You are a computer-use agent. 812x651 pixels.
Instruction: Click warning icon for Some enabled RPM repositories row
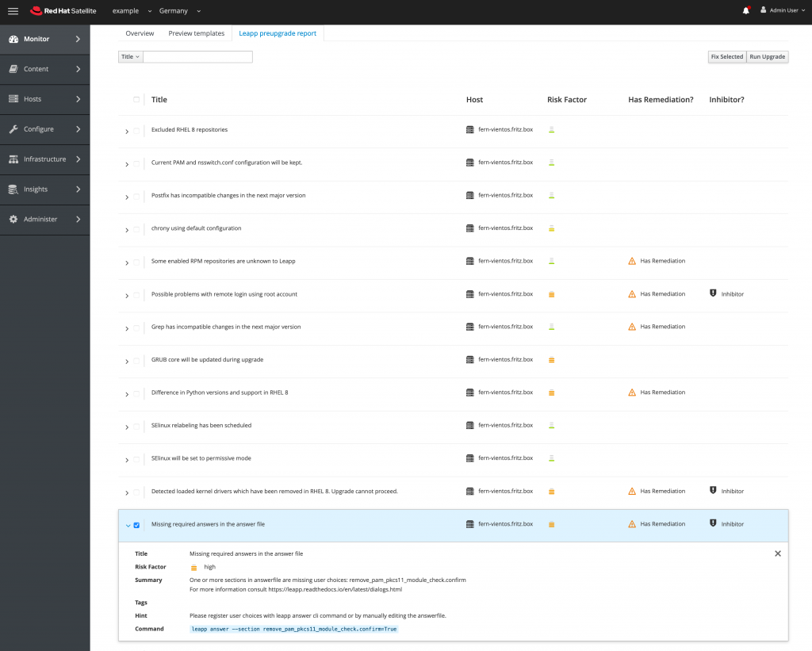coord(632,261)
